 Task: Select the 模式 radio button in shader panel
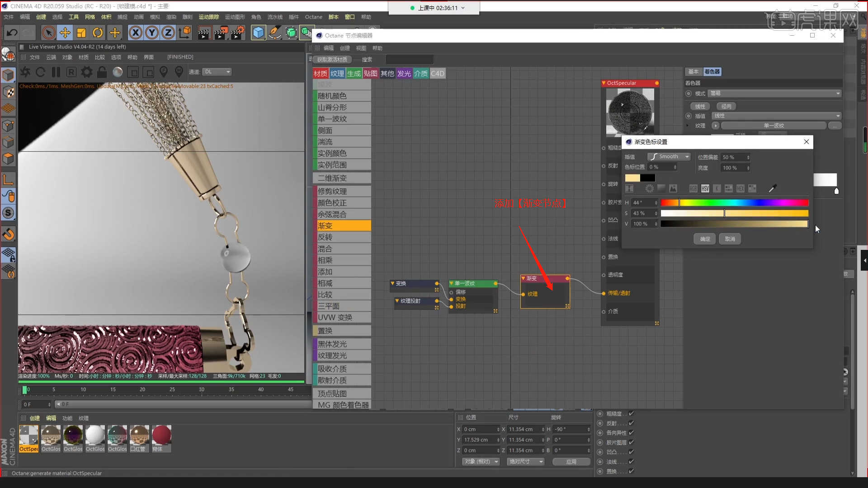(x=689, y=94)
